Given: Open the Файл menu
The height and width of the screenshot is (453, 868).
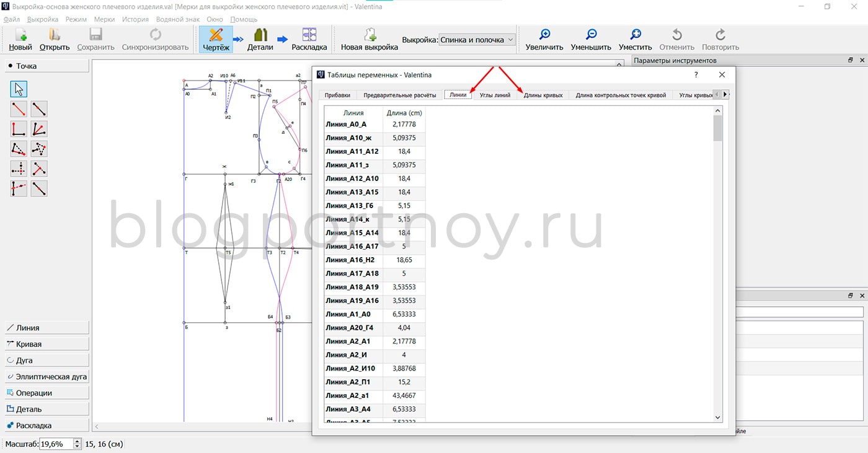Looking at the screenshot, I should tap(12, 19).
